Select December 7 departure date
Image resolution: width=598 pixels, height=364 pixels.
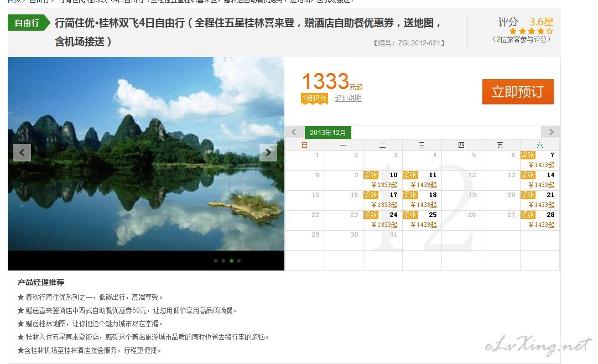pos(540,160)
